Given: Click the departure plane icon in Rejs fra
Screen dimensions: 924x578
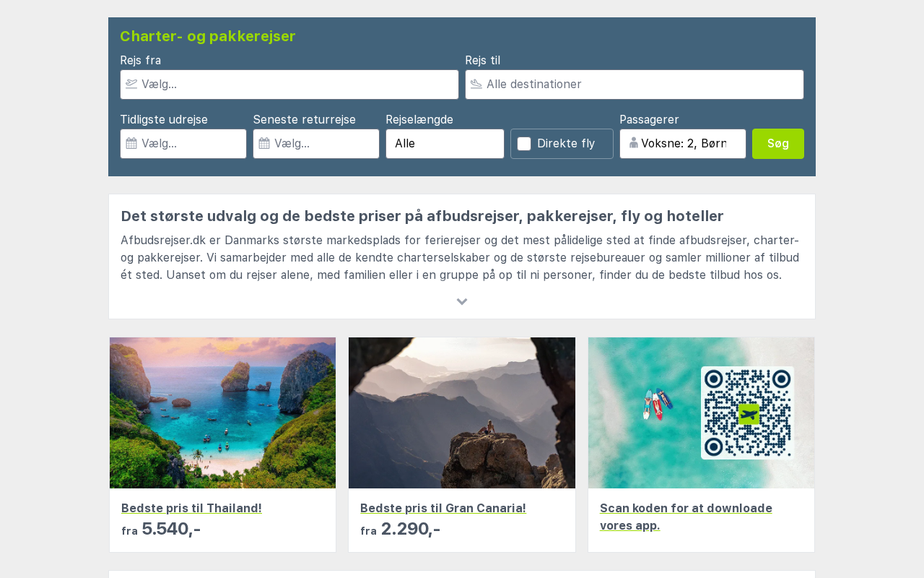Looking at the screenshot, I should (131, 84).
